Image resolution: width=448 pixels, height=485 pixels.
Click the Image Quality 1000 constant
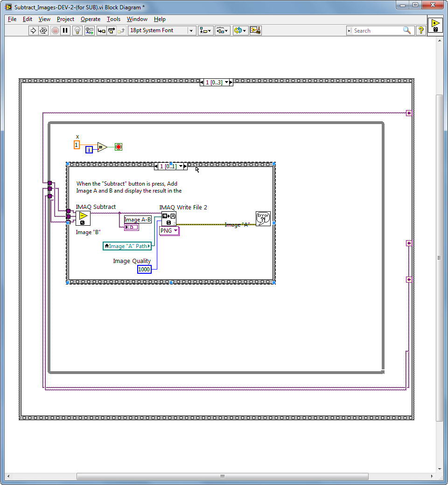click(x=144, y=270)
